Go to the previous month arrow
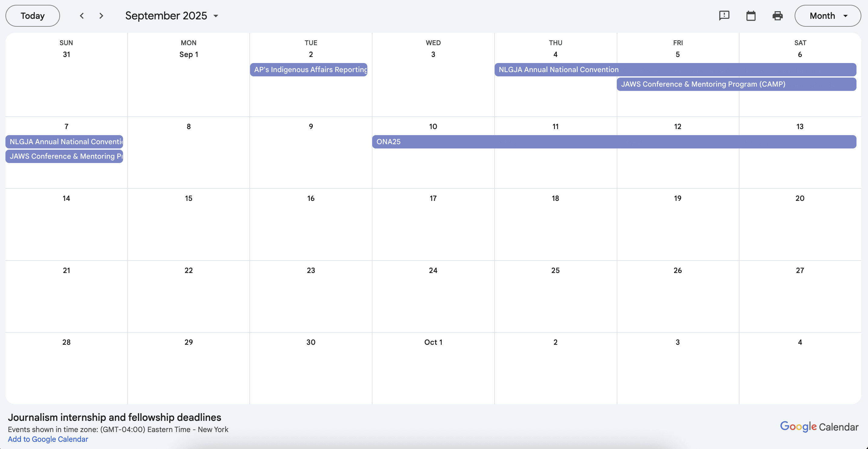Screen dimensions: 868x449 (x=82, y=16)
